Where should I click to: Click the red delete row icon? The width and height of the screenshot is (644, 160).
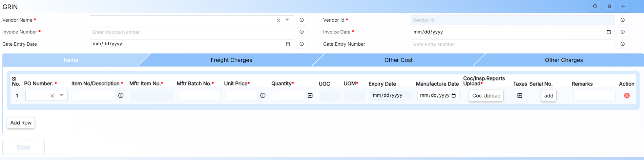627,96
